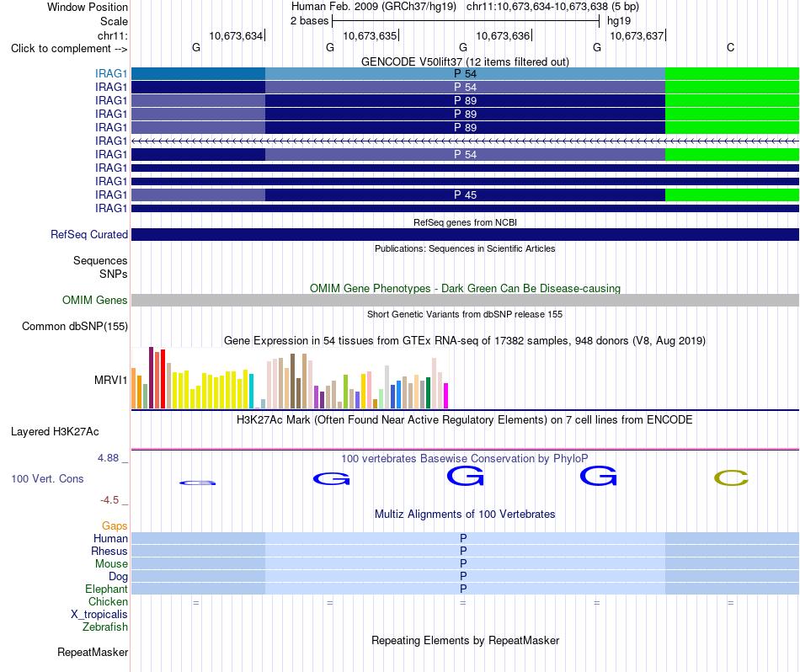The height and width of the screenshot is (672, 800).
Task: Click the Window Position label
Action: 88,7
